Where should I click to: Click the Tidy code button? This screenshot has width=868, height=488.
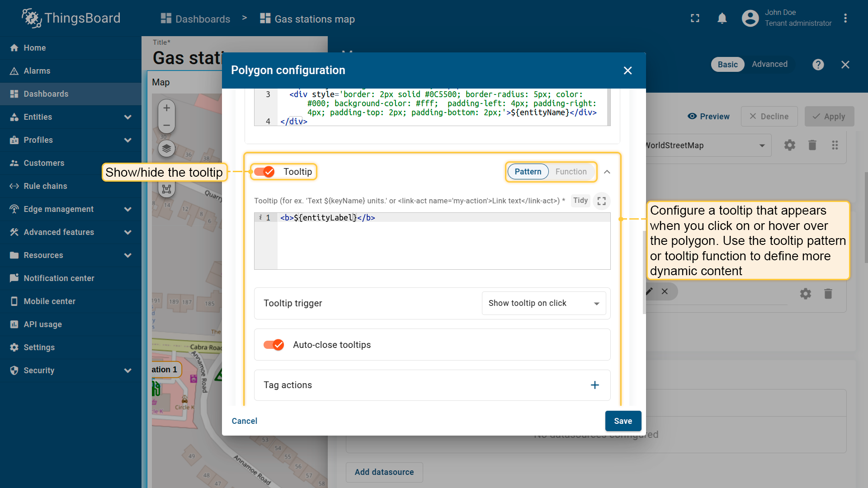coord(580,201)
